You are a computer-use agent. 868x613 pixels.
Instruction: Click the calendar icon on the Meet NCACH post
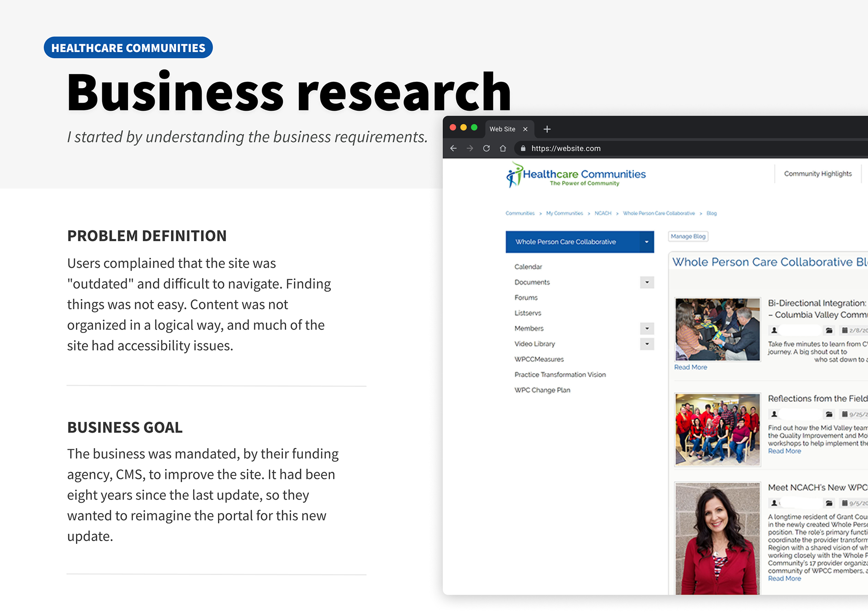(844, 502)
